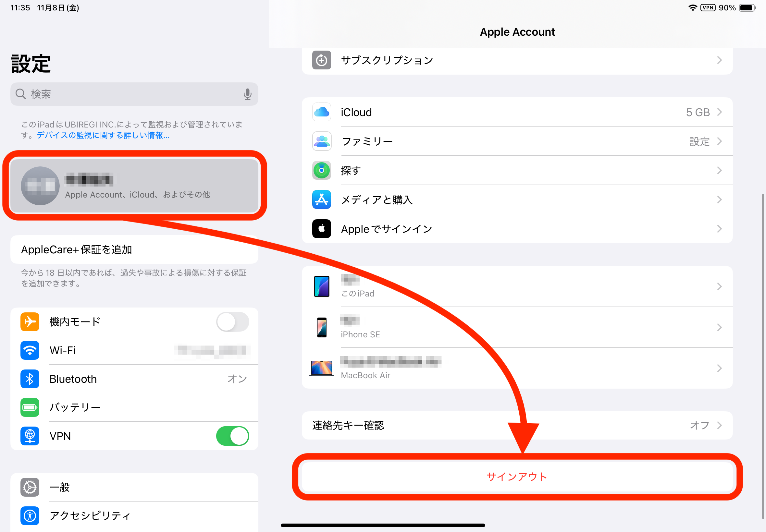Expand the メディアと購入 chevron

pos(719,200)
